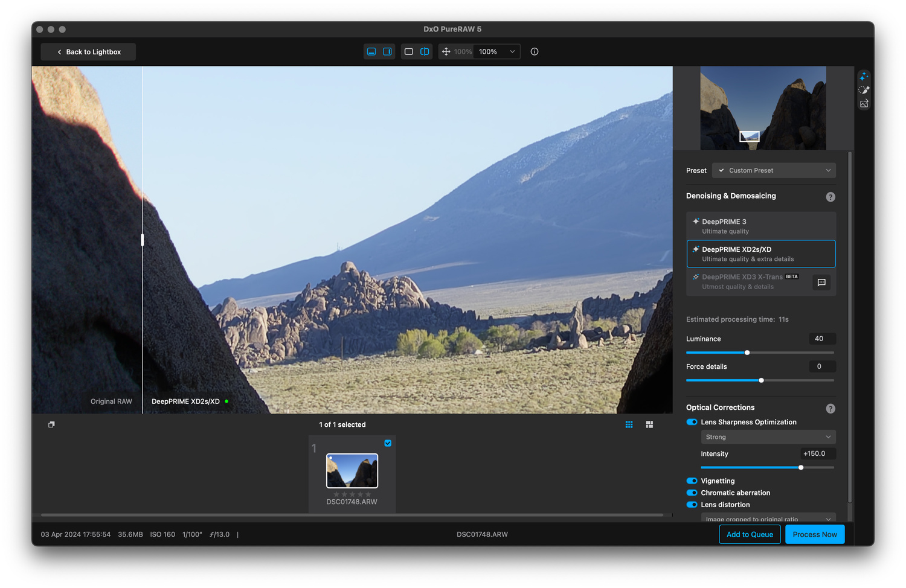Click the Process Now button
Viewport: 906px width, 588px height.
pyautogui.click(x=814, y=534)
